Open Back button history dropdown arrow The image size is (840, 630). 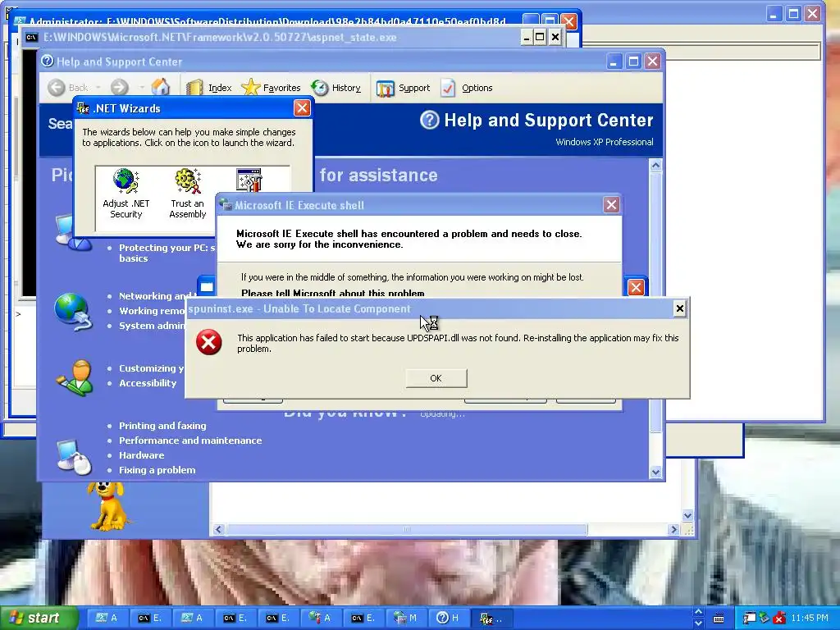pyautogui.click(x=98, y=88)
